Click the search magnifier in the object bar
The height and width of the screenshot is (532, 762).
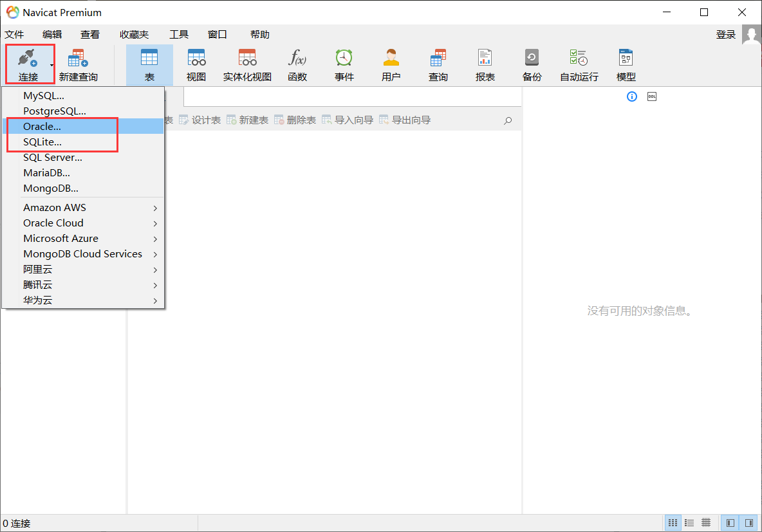(x=508, y=120)
